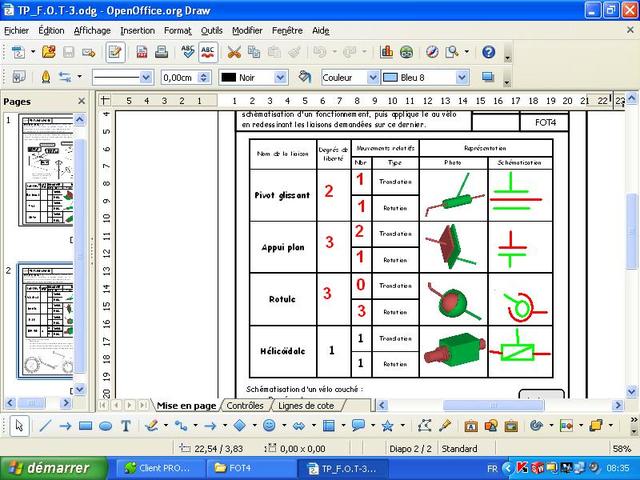
Task: Switch to FOT4 folder in taskbar
Action: (250, 468)
